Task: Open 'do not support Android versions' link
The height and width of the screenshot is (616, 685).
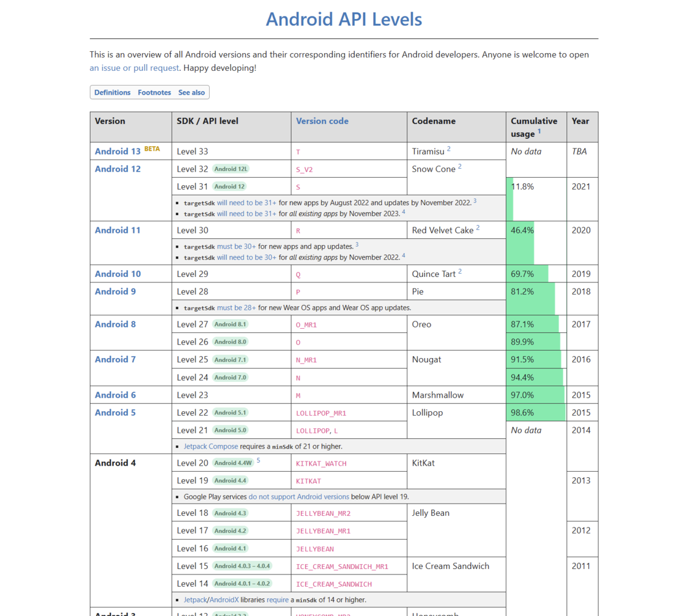Action: click(x=299, y=496)
